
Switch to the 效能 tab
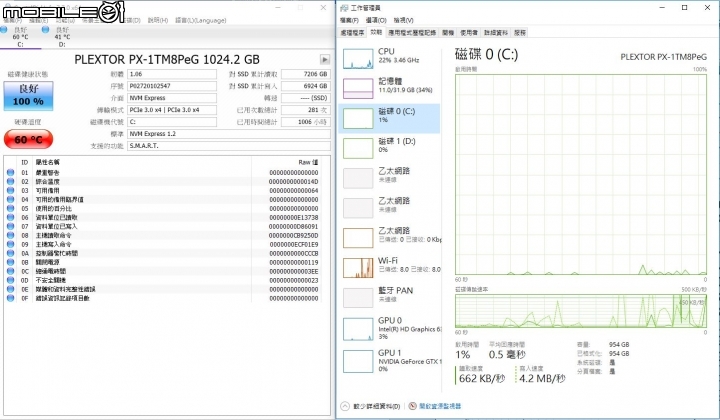point(376,32)
